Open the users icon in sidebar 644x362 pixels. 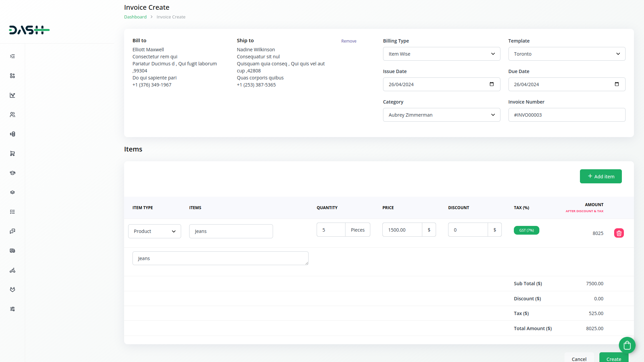click(12, 115)
